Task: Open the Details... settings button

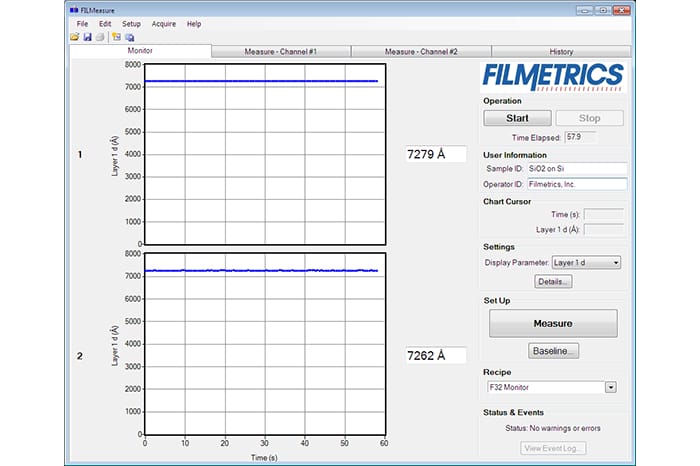Action: pyautogui.click(x=552, y=282)
